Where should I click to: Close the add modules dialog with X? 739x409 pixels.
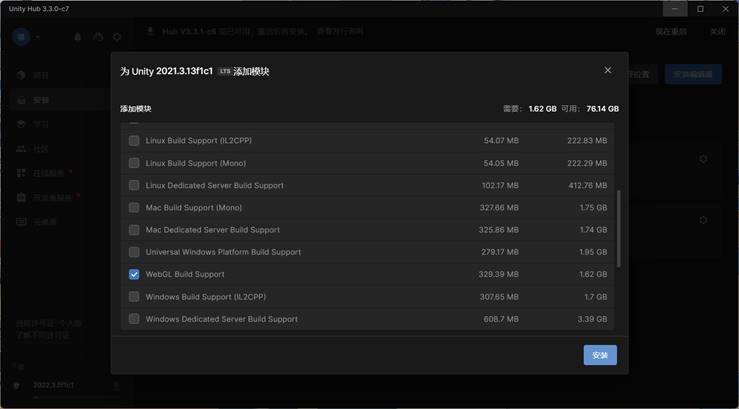[x=607, y=71]
